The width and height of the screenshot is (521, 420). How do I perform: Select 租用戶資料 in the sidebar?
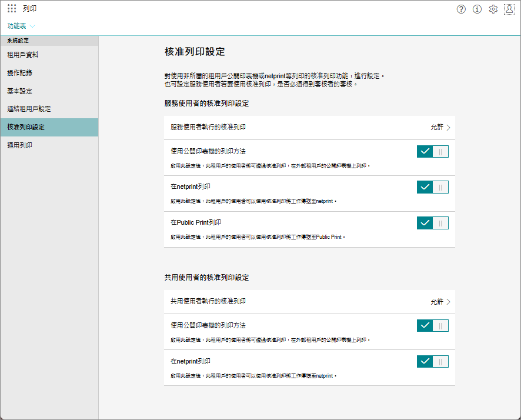23,55
